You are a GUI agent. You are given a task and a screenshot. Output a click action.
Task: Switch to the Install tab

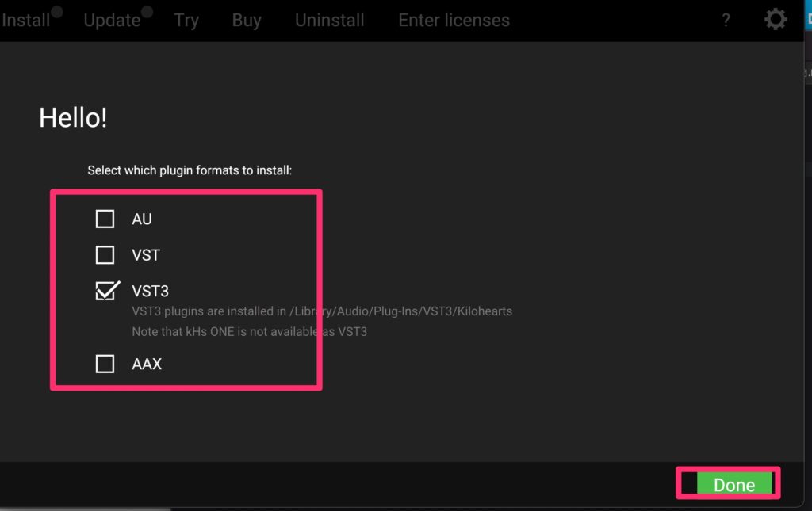[25, 21]
